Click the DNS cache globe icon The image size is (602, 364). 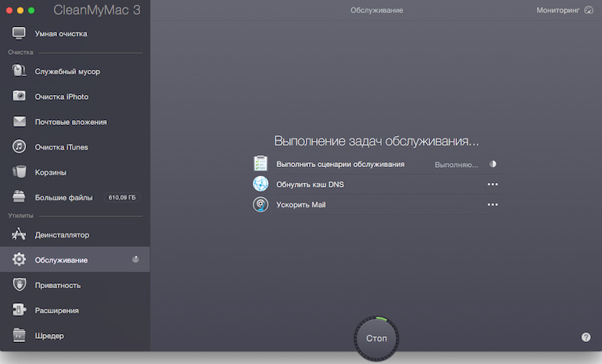click(x=261, y=184)
